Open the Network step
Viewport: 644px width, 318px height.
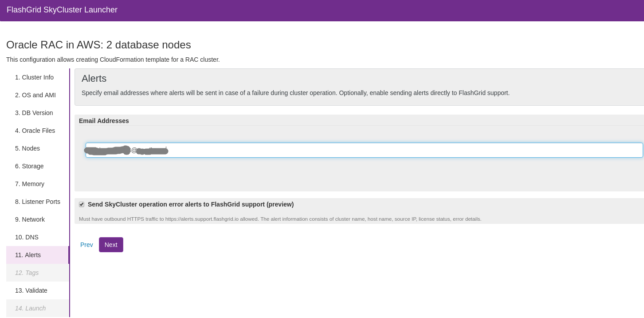tap(30, 219)
